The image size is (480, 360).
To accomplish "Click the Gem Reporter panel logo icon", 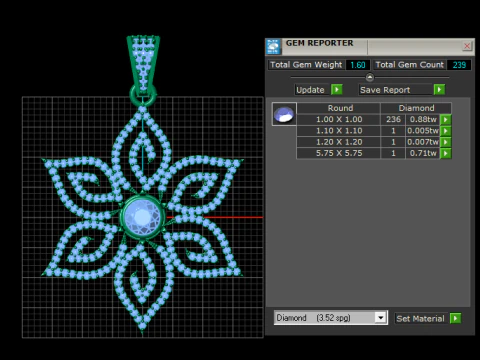I will point(273,47).
